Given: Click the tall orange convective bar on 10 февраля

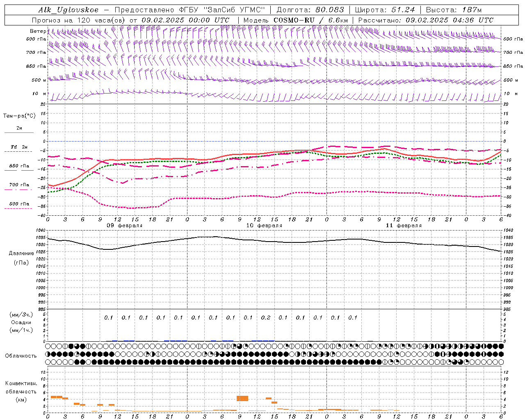Looking at the screenshot, I should click(242, 398).
